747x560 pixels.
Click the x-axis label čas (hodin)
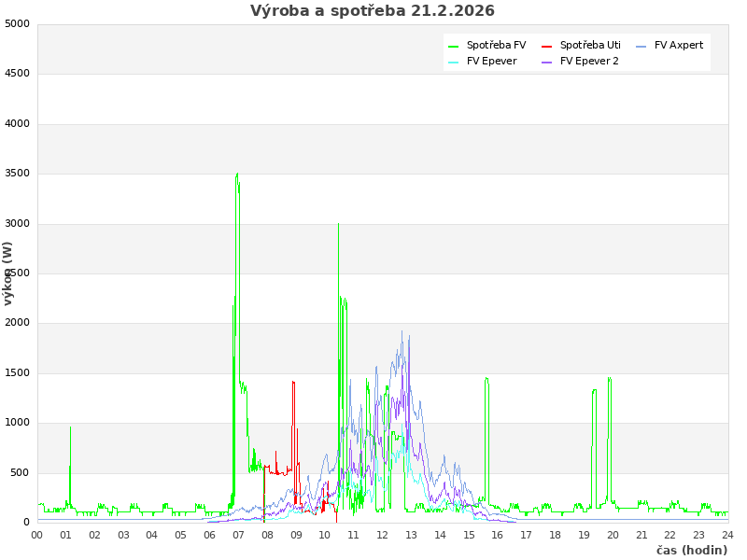691,550
